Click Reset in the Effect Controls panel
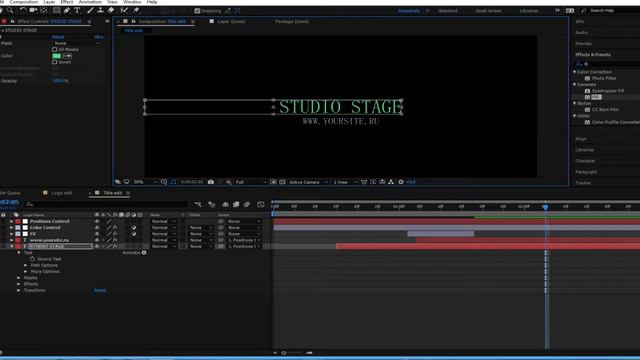Image resolution: width=640 pixels, height=360 pixels. click(x=58, y=37)
